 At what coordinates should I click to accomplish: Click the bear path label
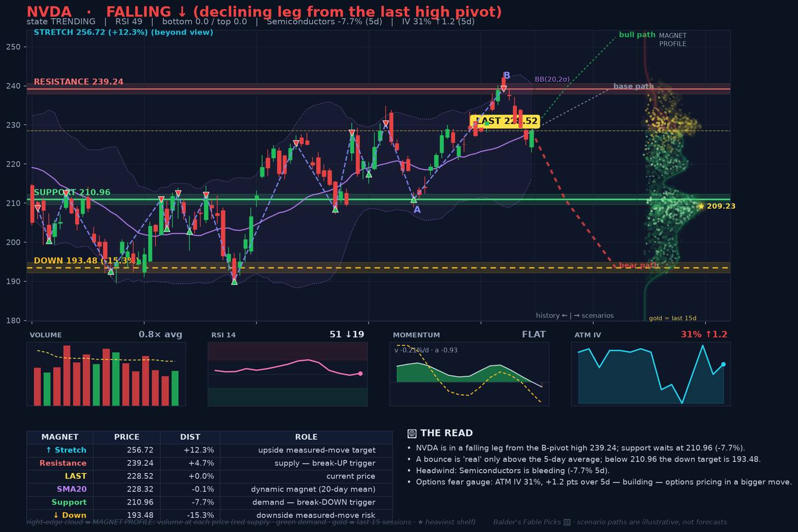click(x=638, y=265)
